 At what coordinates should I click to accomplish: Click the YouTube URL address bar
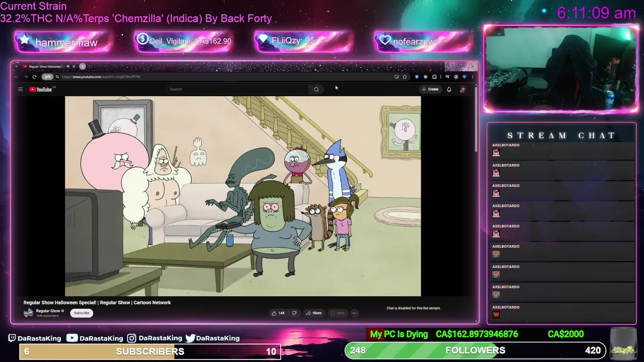226,77
